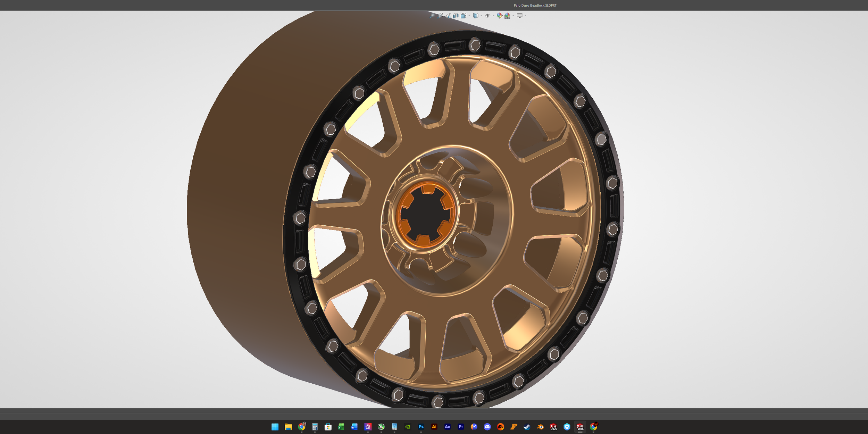Launch Illustrator from the taskbar
868x434 pixels.
click(x=434, y=427)
